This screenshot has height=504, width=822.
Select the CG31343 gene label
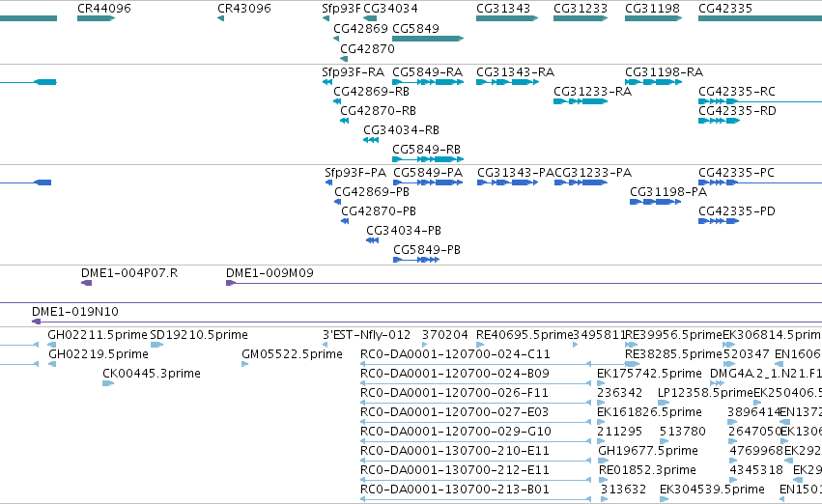point(503,9)
